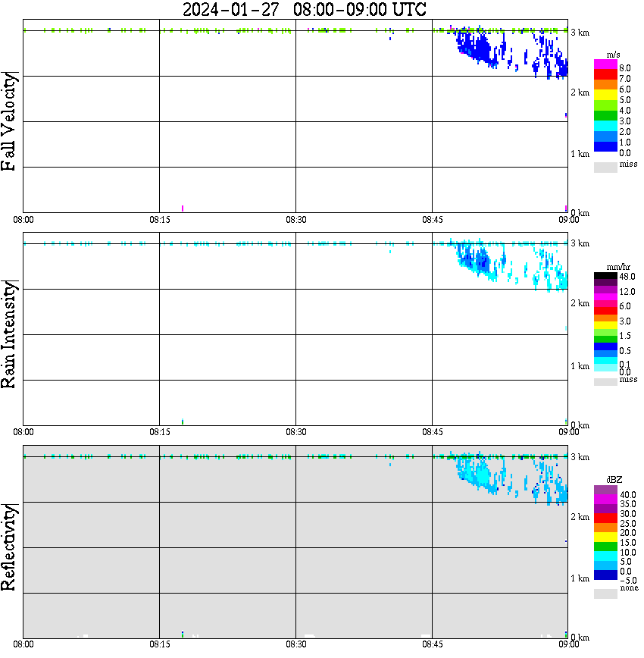The image size is (644, 658).
Task: Click the orange swatch in the m/s legend
Action: point(605,85)
